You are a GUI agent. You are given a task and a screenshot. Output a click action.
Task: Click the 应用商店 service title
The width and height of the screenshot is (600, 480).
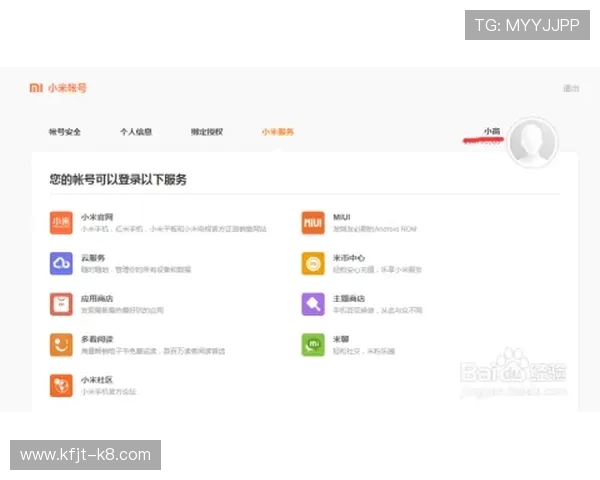[97, 299]
